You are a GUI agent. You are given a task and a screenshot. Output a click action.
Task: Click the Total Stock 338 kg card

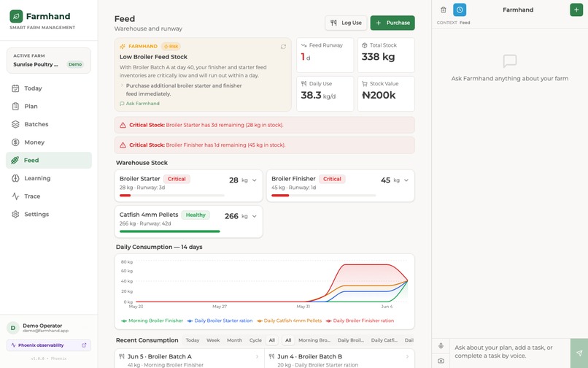click(386, 55)
